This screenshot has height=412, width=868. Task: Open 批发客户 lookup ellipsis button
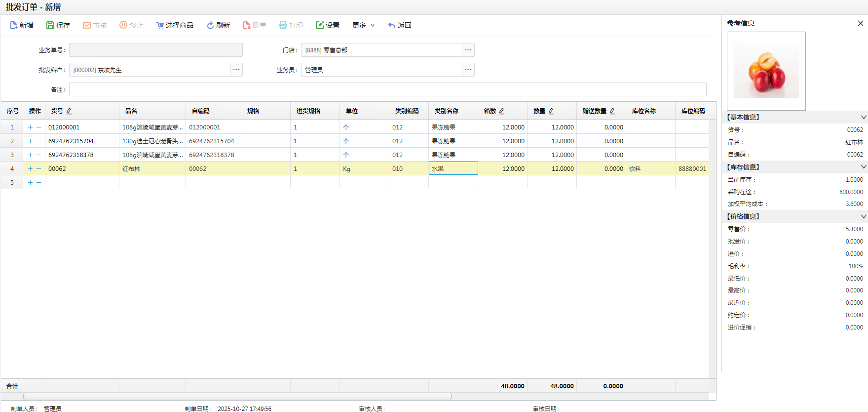[x=236, y=70]
